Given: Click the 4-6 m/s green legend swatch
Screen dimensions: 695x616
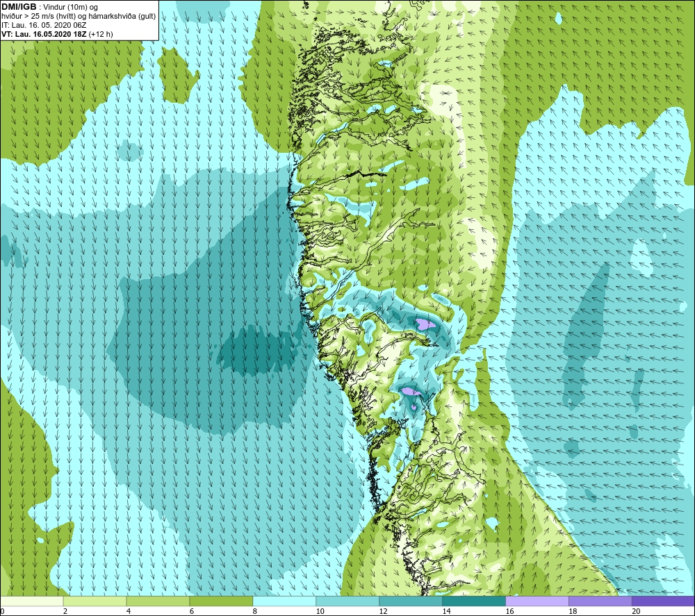Looking at the screenshot, I should click(158, 601).
